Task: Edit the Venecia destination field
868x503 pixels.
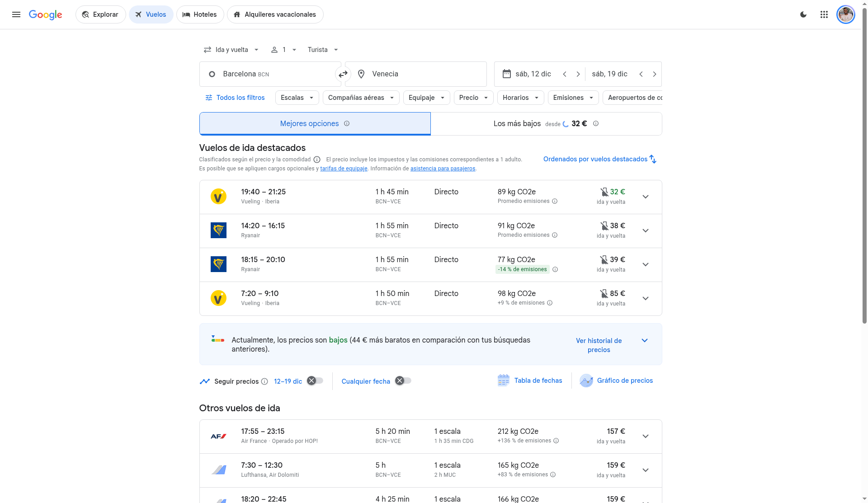Action: point(415,74)
